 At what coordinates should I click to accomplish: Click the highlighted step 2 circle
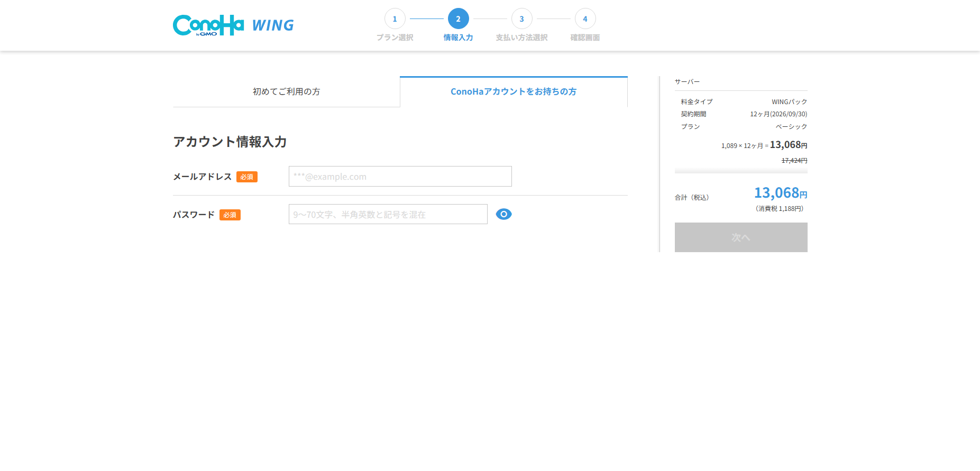[458, 19]
